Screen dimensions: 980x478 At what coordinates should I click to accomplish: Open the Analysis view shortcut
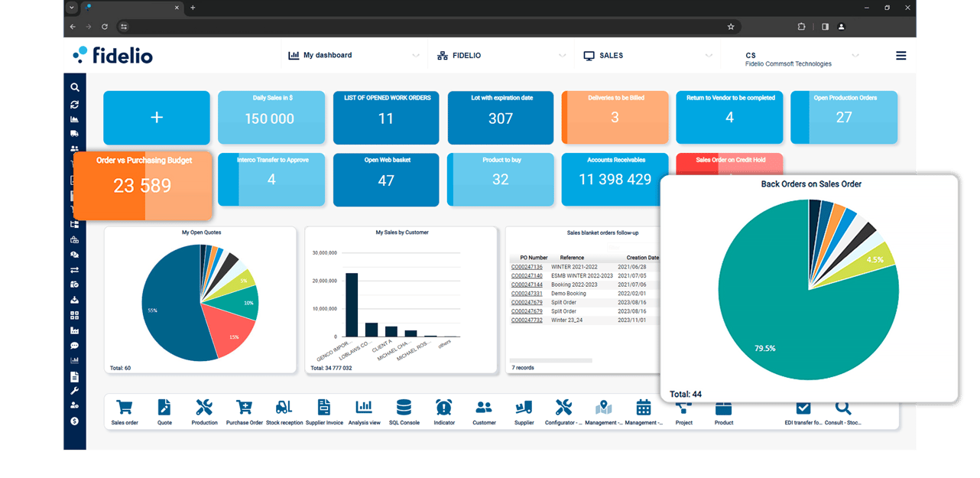point(364,412)
